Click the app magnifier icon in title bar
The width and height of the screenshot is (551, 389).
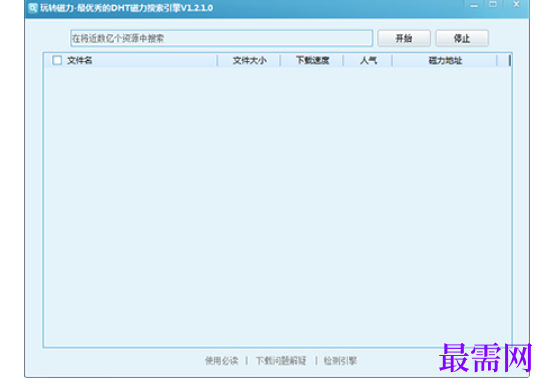tap(33, 7)
